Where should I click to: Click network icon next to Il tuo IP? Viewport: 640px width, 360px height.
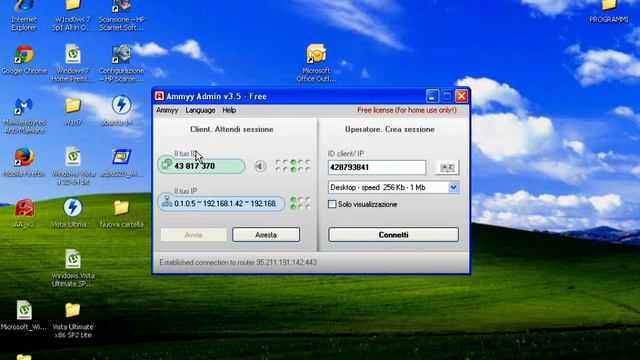167,202
